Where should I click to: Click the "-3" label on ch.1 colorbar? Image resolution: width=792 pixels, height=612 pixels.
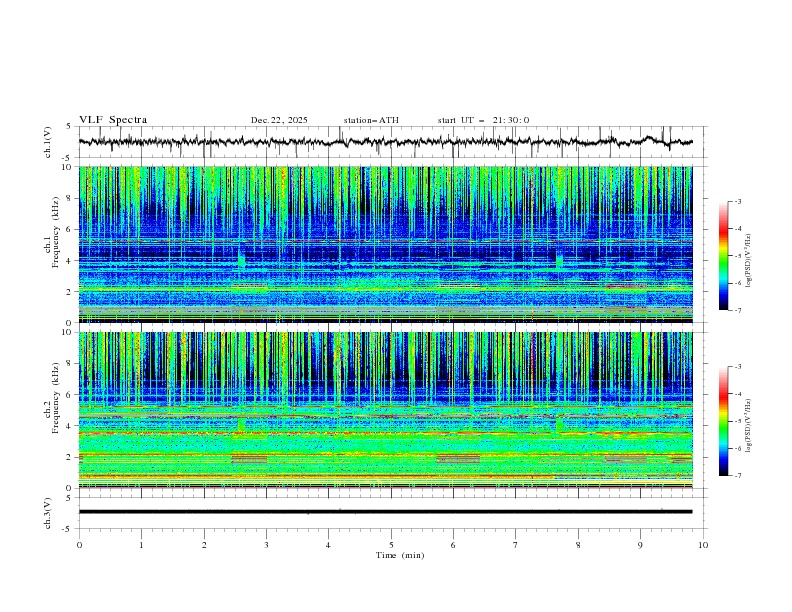[x=737, y=201]
